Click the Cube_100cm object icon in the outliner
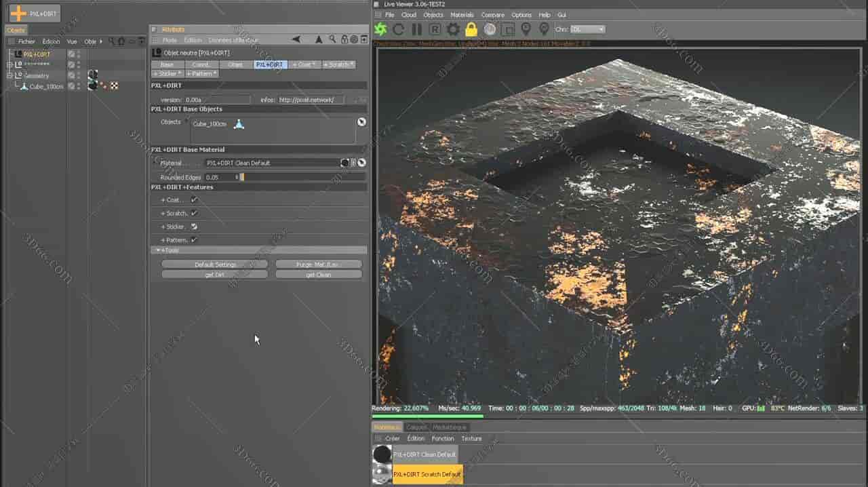The height and width of the screenshot is (487, 868). click(x=23, y=86)
